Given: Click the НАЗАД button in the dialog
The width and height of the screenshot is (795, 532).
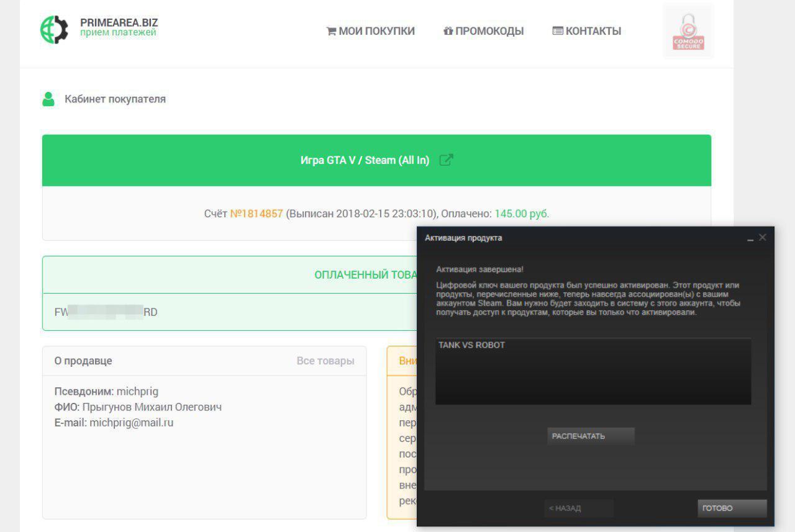Looking at the screenshot, I should [578, 508].
